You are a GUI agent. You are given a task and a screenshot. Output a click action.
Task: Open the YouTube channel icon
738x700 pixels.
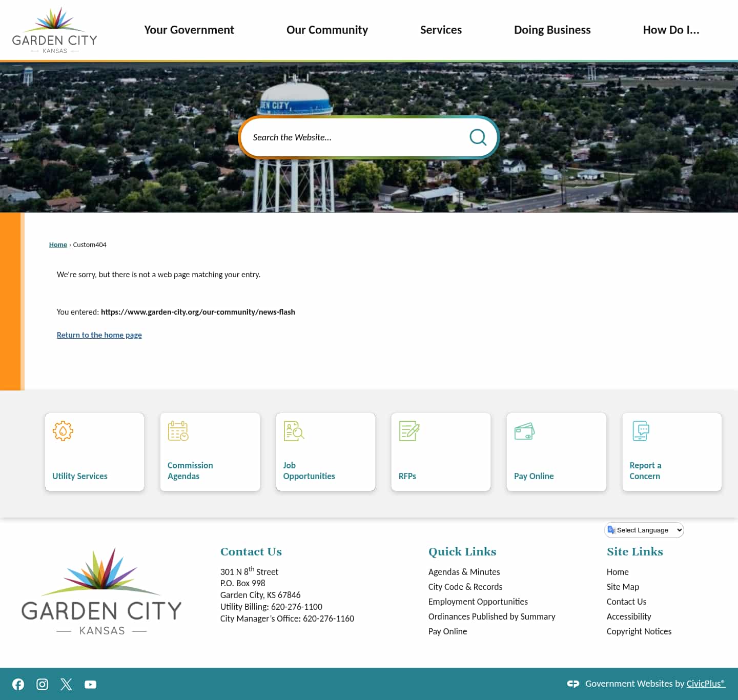[90, 684]
